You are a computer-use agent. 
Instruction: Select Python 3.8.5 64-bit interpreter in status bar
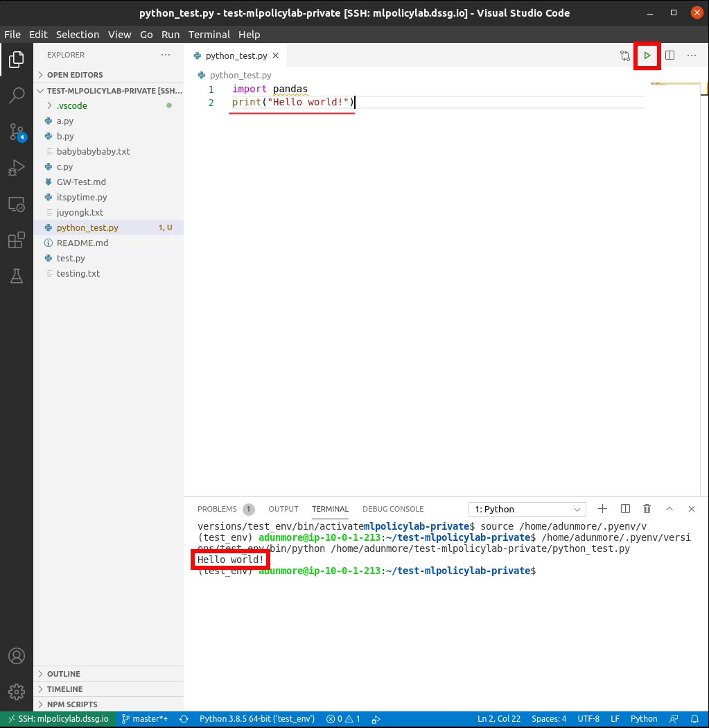[257, 719]
